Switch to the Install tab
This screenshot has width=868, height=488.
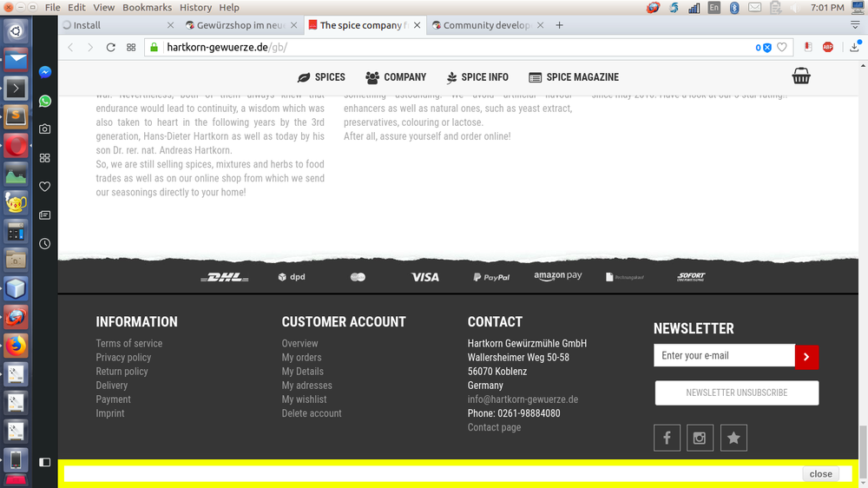(x=87, y=25)
